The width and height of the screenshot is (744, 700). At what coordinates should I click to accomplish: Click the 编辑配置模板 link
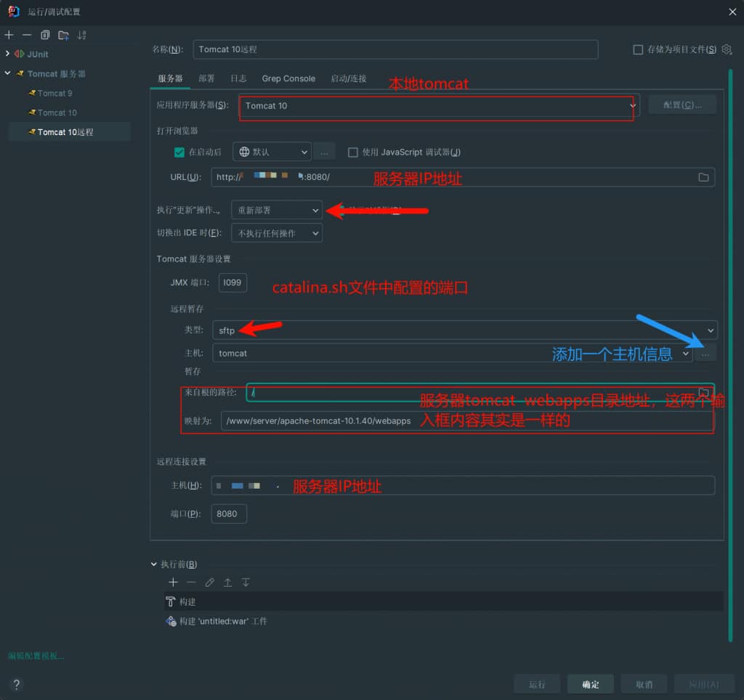36,656
